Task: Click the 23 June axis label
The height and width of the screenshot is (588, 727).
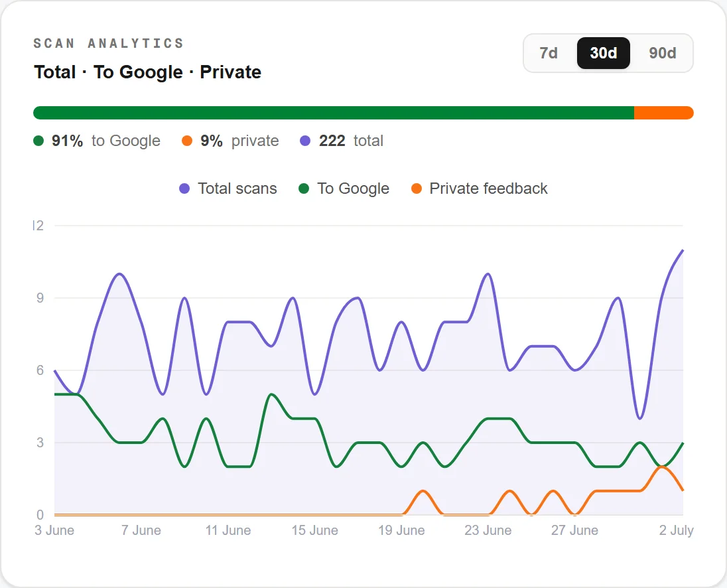Action: (x=488, y=530)
